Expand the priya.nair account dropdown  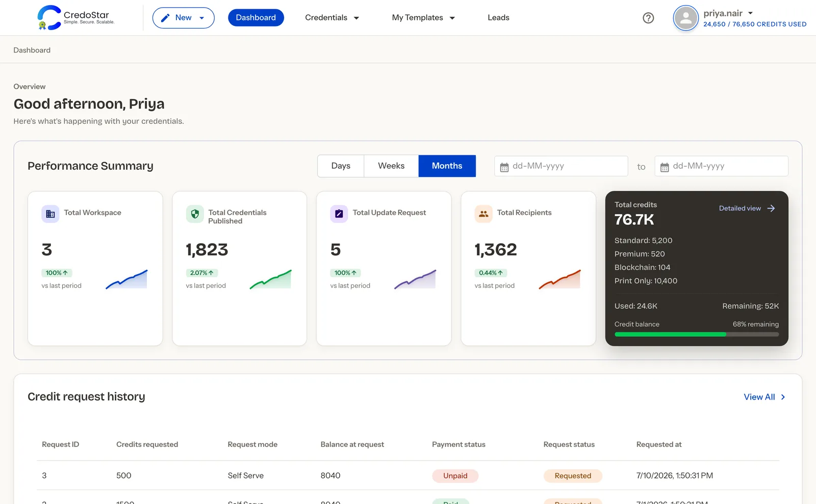(750, 13)
